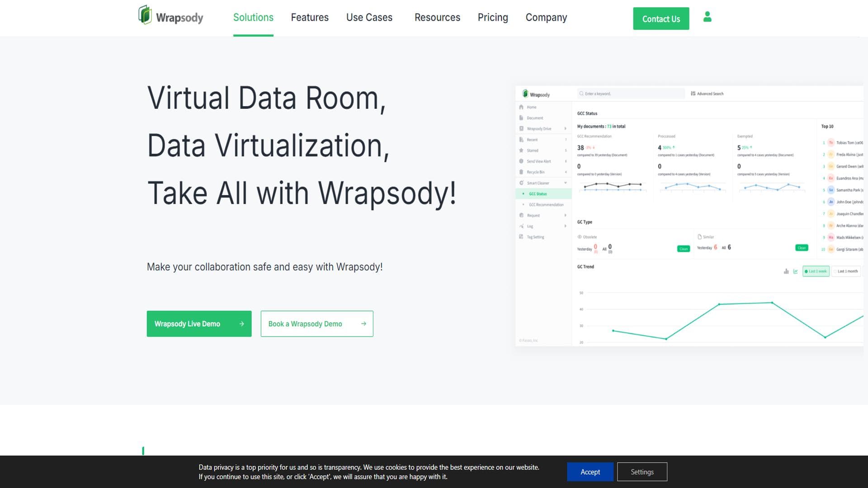Click Book a Wrapsody Demo button

(317, 324)
